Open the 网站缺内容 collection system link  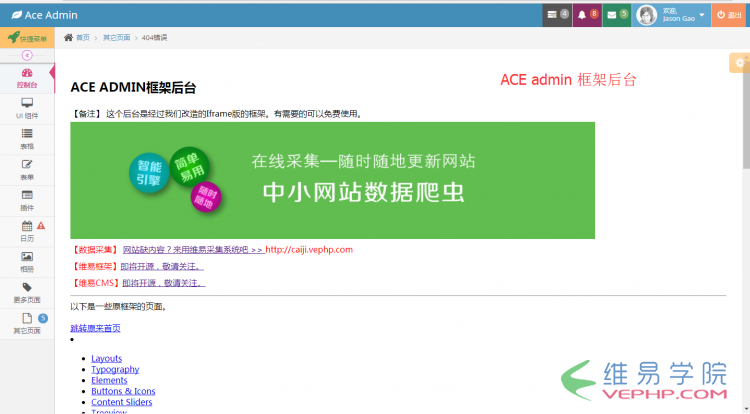tap(194, 250)
